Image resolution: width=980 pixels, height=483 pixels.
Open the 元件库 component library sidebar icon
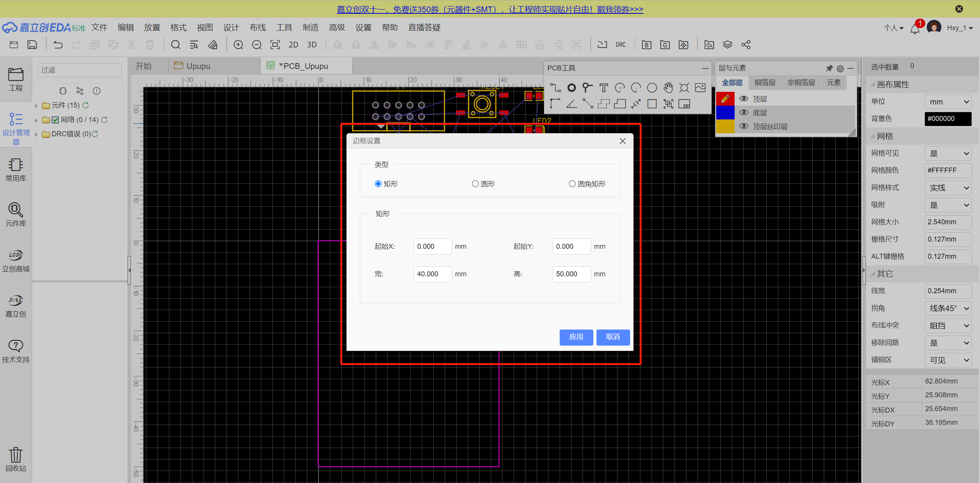16,214
